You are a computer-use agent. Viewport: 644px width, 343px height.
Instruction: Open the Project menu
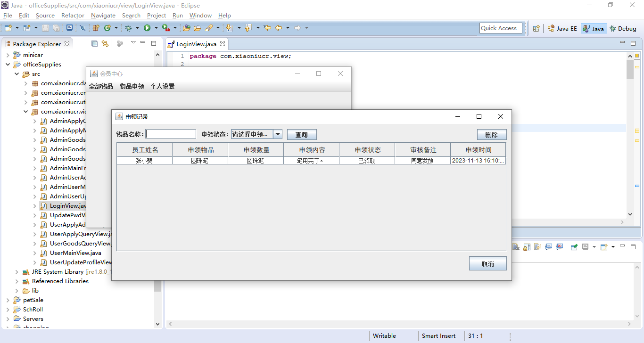pos(157,16)
